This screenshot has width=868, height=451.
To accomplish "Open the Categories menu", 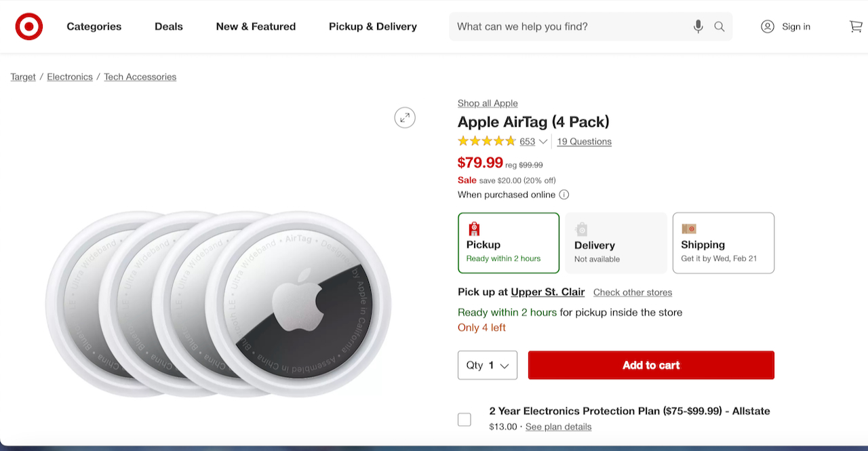I will [94, 26].
